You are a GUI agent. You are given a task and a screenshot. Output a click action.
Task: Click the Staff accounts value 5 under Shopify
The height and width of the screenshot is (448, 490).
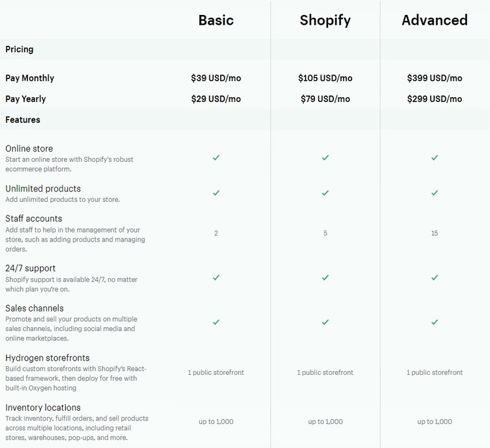pyautogui.click(x=325, y=233)
